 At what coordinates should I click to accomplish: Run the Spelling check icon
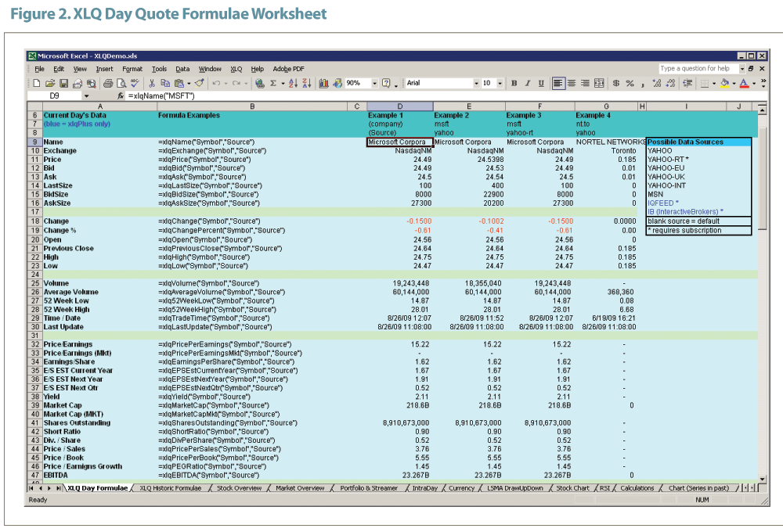point(135,84)
